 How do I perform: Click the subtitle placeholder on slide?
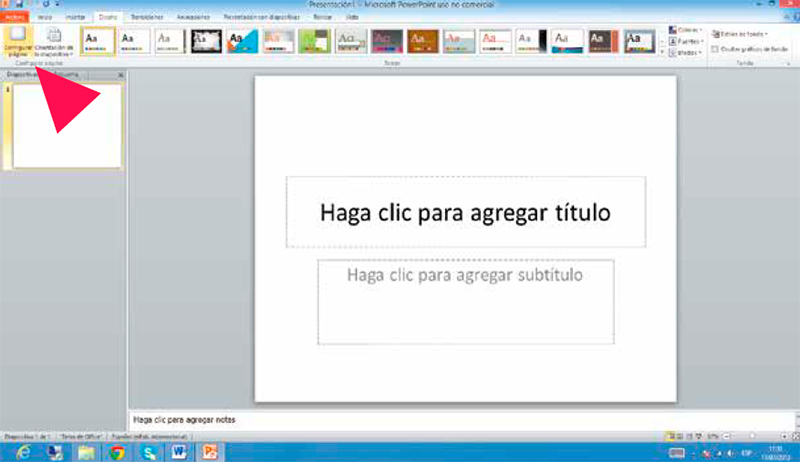point(465,300)
